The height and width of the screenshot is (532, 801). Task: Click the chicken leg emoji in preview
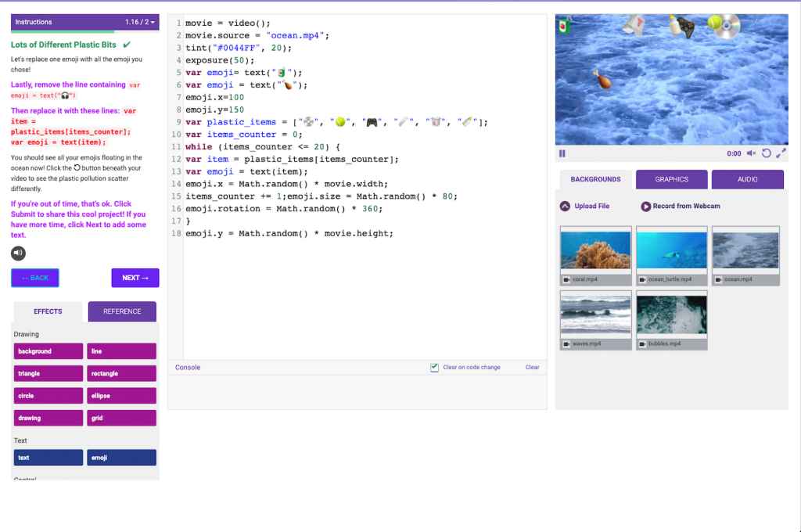(x=602, y=80)
